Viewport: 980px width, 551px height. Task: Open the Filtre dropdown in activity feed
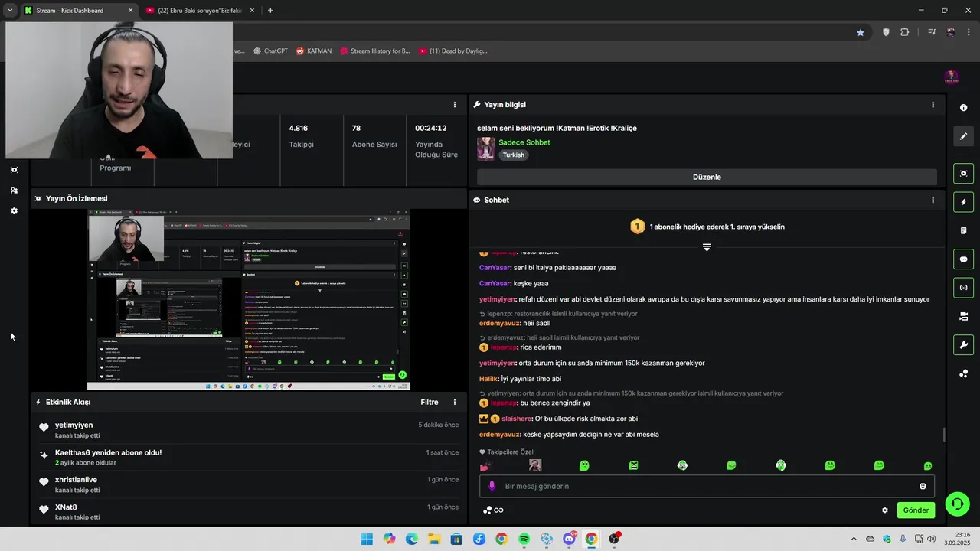(x=430, y=402)
